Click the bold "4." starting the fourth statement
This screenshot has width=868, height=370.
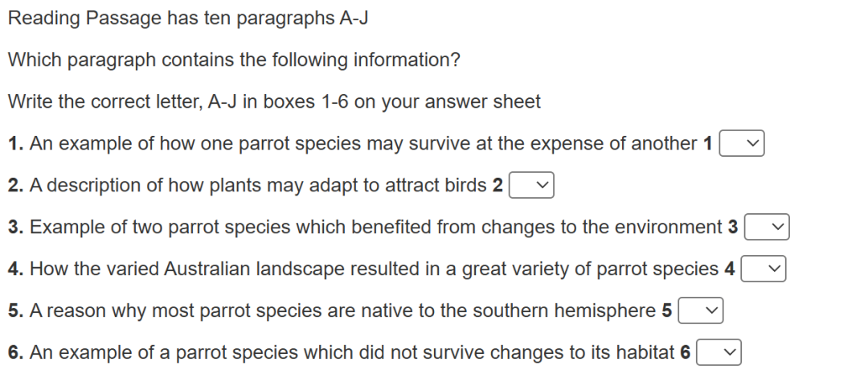(15, 269)
